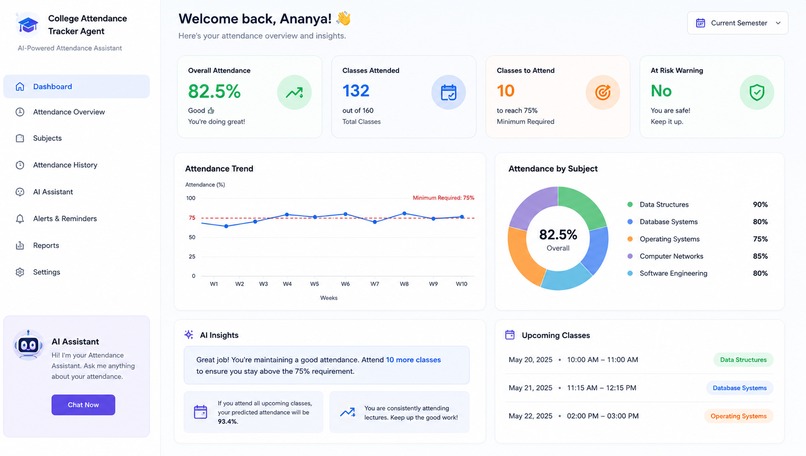Click the green shield icon on At Risk Warning
806x456 pixels.
(x=757, y=93)
